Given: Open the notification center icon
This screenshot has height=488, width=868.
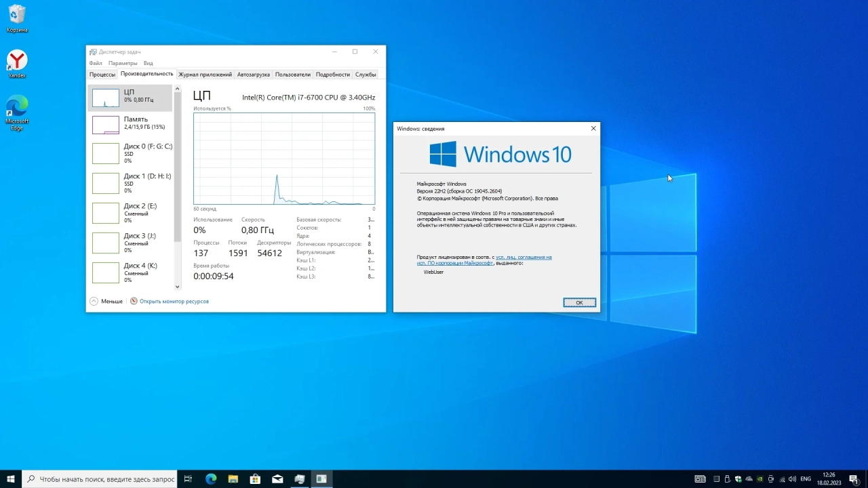Looking at the screenshot, I should (854, 479).
